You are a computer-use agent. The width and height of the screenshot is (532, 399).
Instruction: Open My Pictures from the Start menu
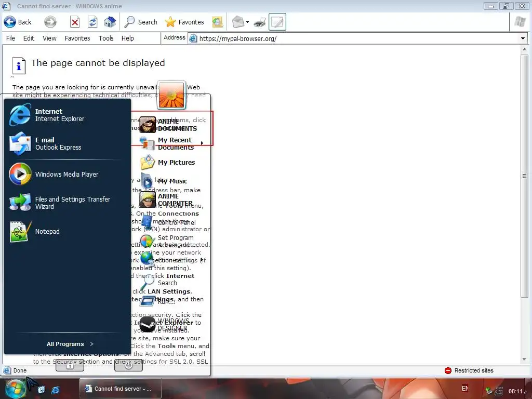pos(171,162)
